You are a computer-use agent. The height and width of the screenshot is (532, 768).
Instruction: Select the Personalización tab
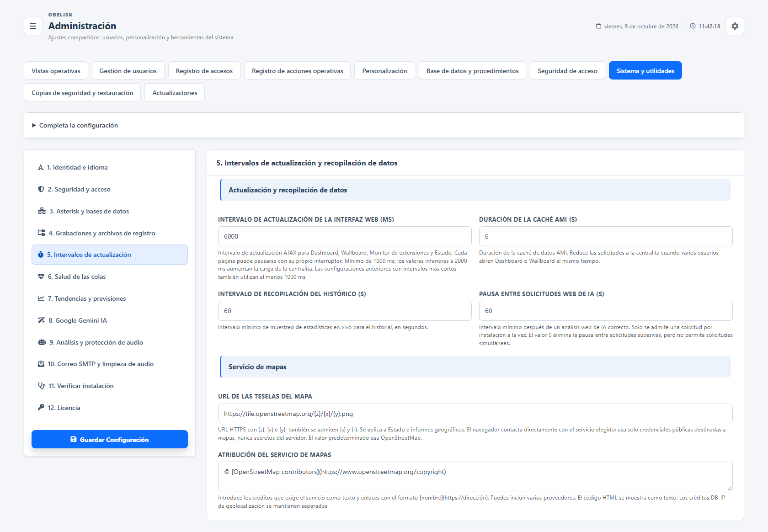tap(384, 71)
